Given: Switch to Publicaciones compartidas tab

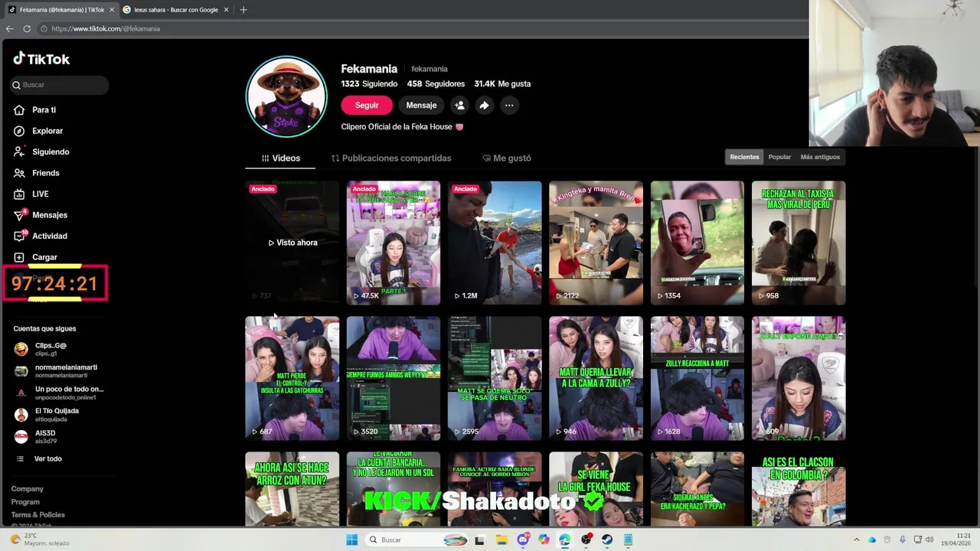Looking at the screenshot, I should (x=391, y=158).
